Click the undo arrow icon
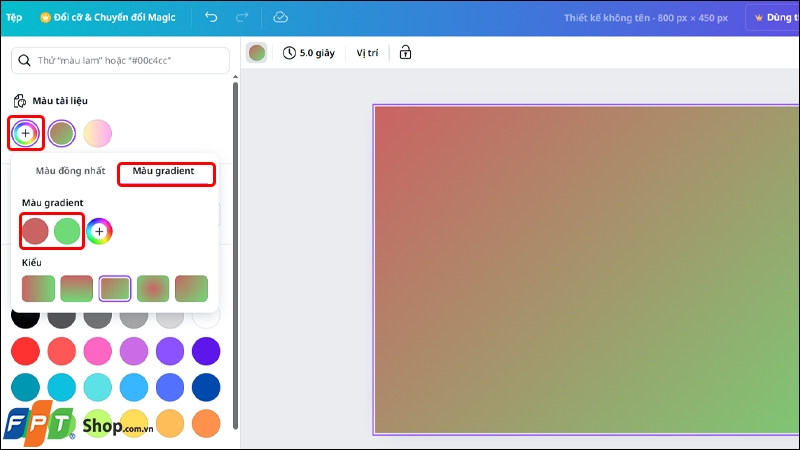The height and width of the screenshot is (450, 800). (x=211, y=17)
